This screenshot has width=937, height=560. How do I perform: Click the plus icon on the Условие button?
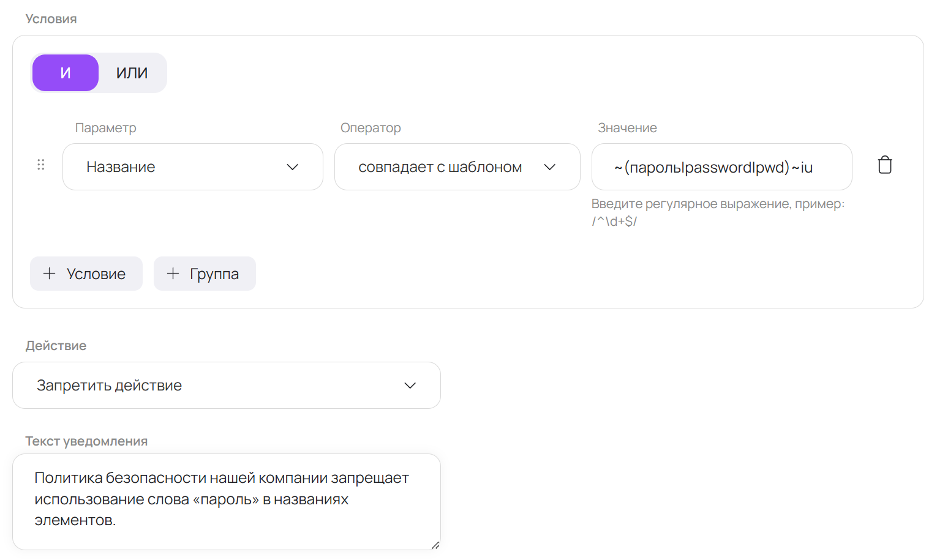click(49, 274)
